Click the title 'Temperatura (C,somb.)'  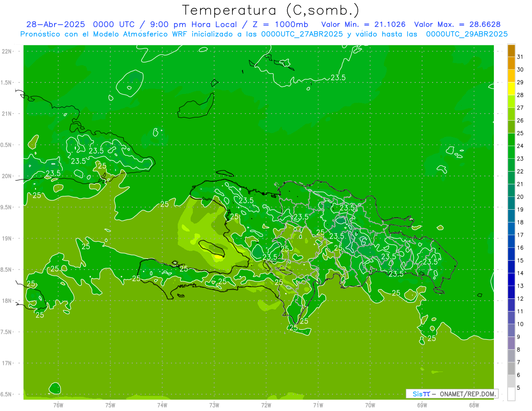[x=271, y=10]
